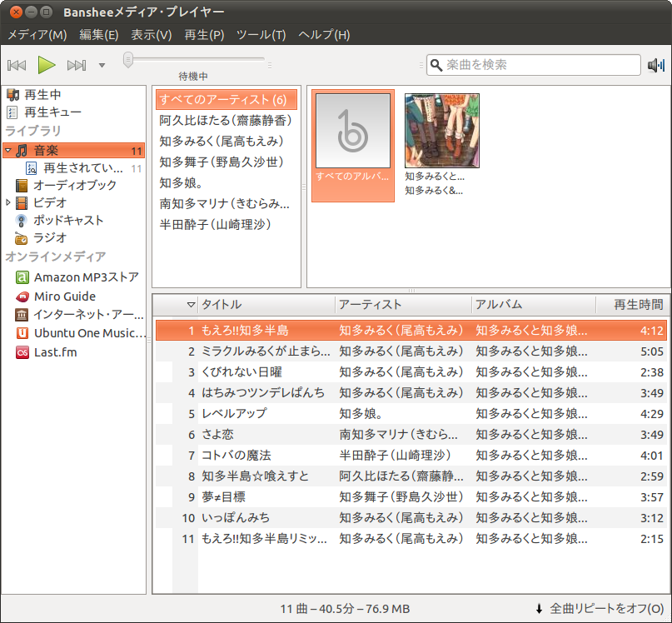Skip to the previous track

point(17,65)
